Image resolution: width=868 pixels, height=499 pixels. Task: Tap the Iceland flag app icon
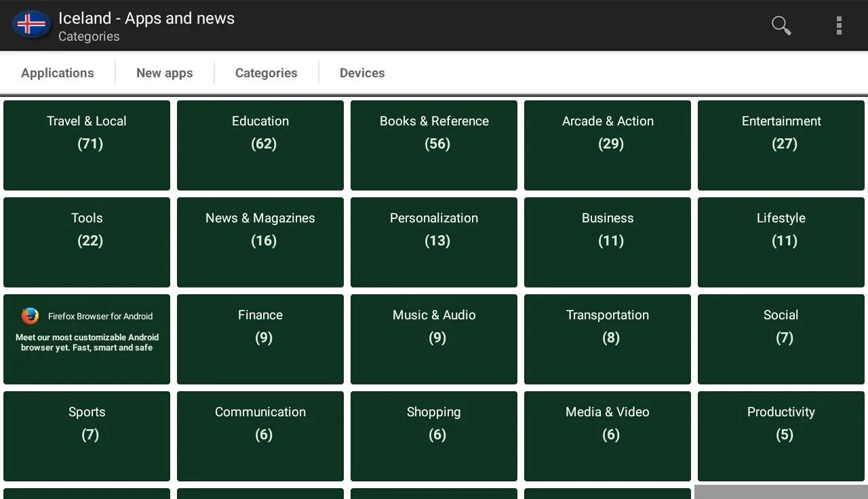click(31, 24)
